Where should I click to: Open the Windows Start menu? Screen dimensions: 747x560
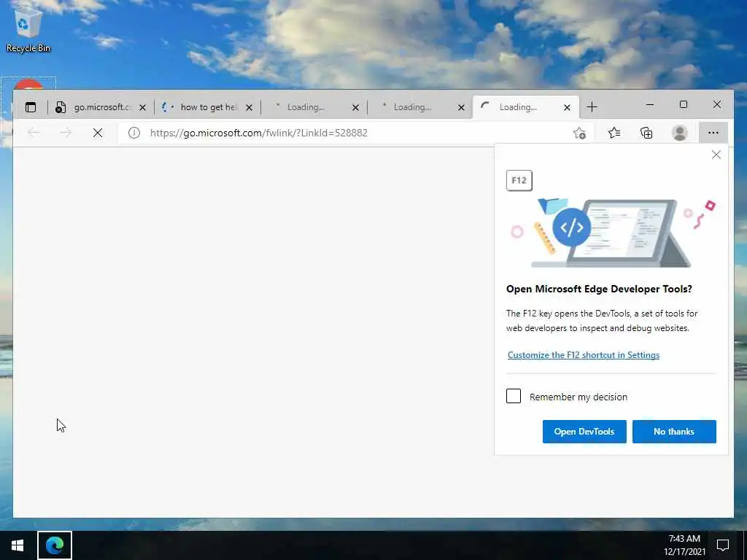tap(18, 545)
